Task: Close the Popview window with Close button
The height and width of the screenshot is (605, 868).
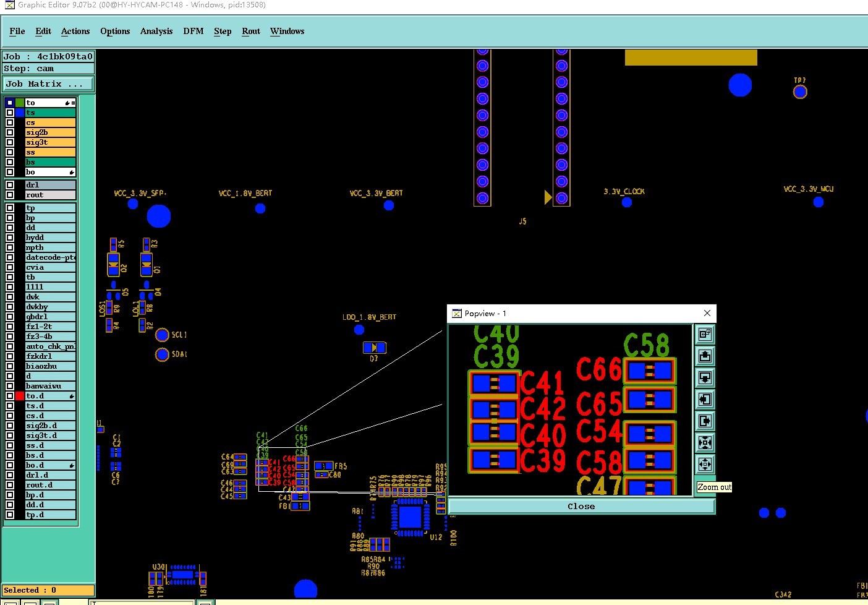Action: (581, 506)
